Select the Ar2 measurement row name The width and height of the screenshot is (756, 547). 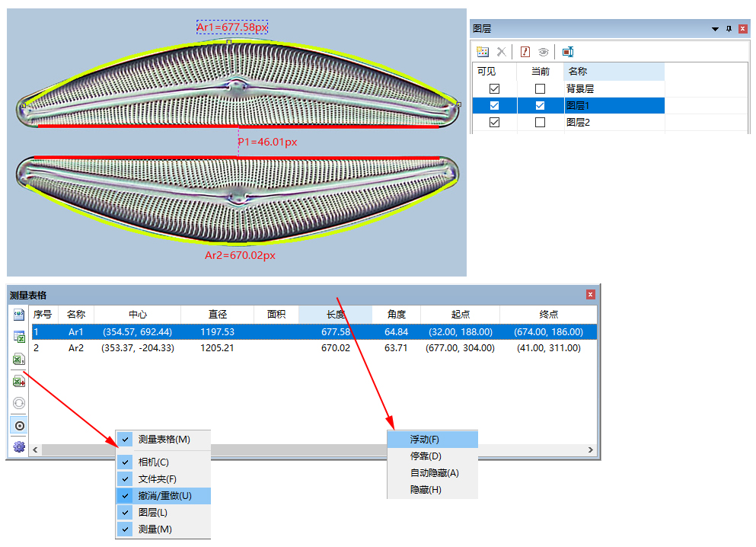click(x=75, y=348)
